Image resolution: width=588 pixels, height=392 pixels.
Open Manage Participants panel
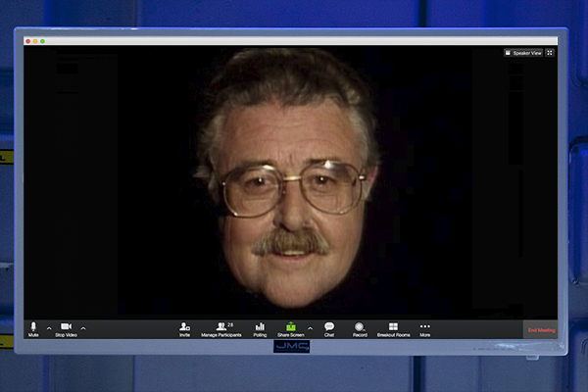pos(221,328)
